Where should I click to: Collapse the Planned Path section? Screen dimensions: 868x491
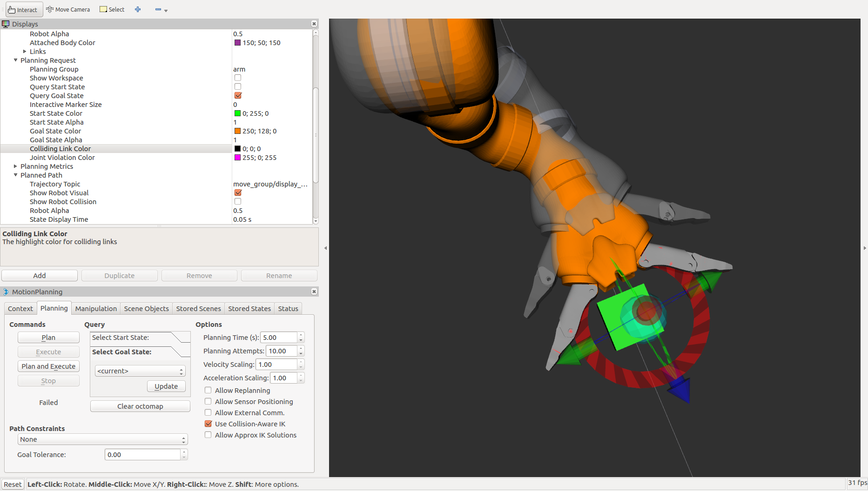pos(15,175)
